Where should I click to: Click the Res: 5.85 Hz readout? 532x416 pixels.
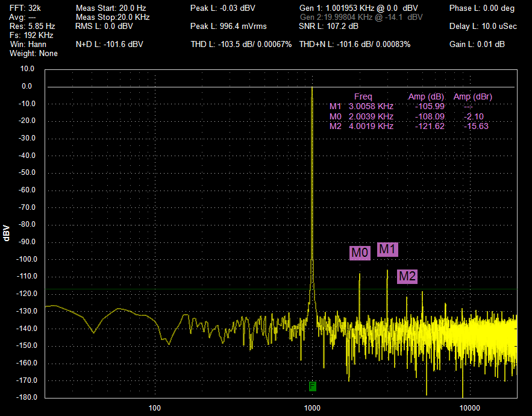coord(32,26)
